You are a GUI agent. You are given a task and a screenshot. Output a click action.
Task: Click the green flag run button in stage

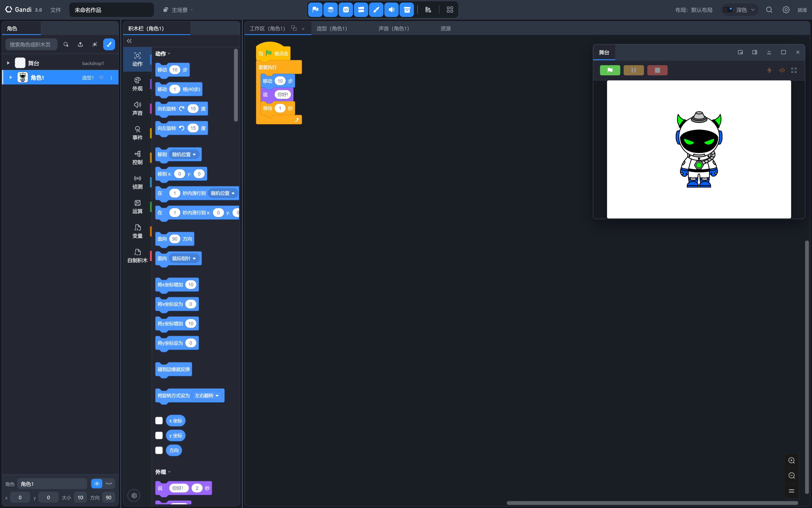(x=610, y=70)
